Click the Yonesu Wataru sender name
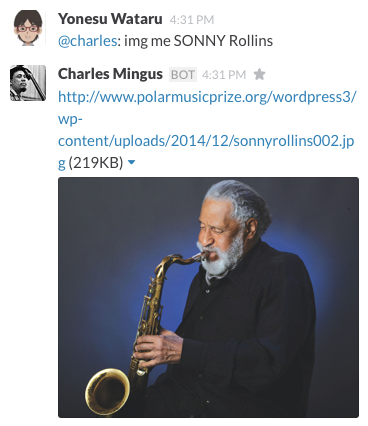Image resolution: width=368 pixels, height=426 pixels. (x=110, y=19)
